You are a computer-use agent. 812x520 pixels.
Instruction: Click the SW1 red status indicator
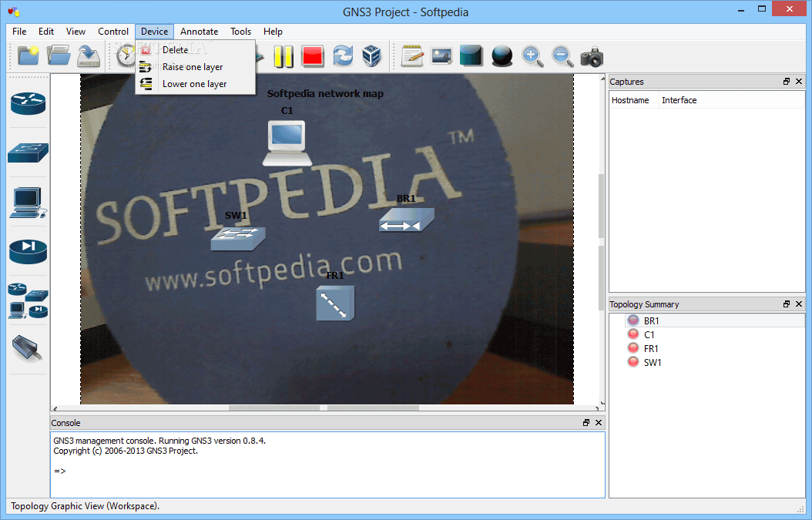pyautogui.click(x=632, y=361)
